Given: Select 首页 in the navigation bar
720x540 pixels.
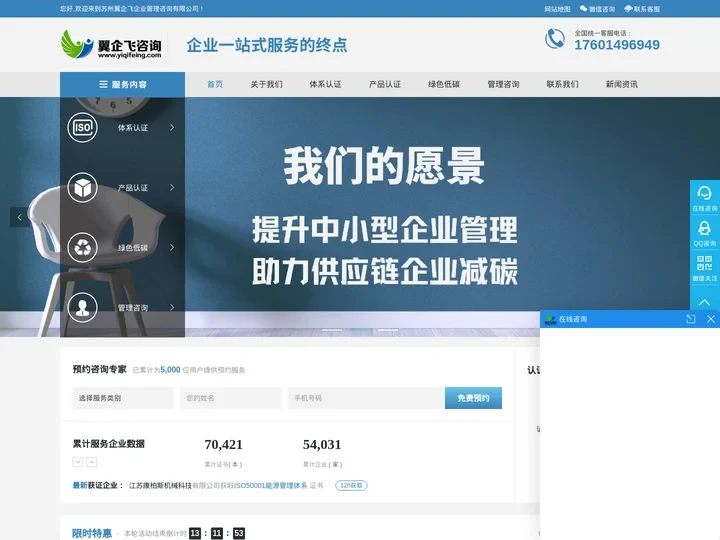Looking at the screenshot, I should pos(214,84).
